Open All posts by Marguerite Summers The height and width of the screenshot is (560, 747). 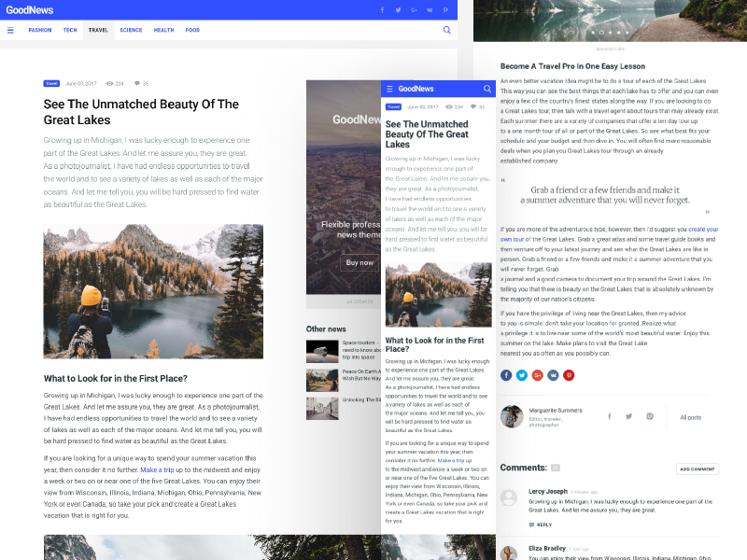click(690, 417)
